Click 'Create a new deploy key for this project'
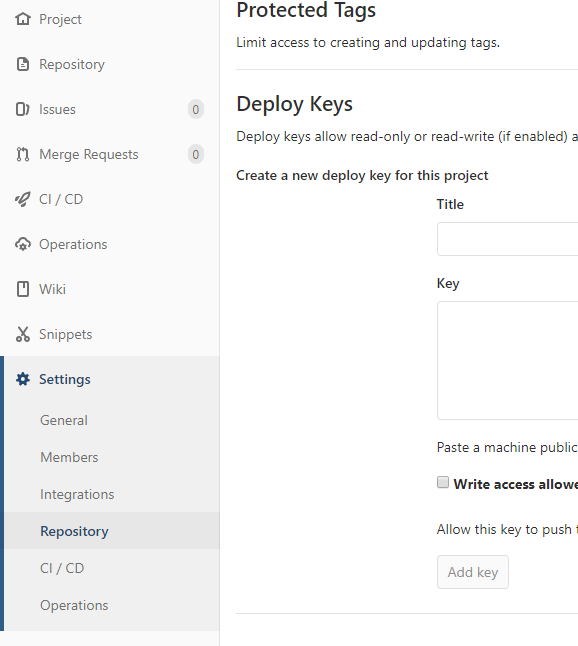The height and width of the screenshot is (646, 578). click(x=362, y=176)
